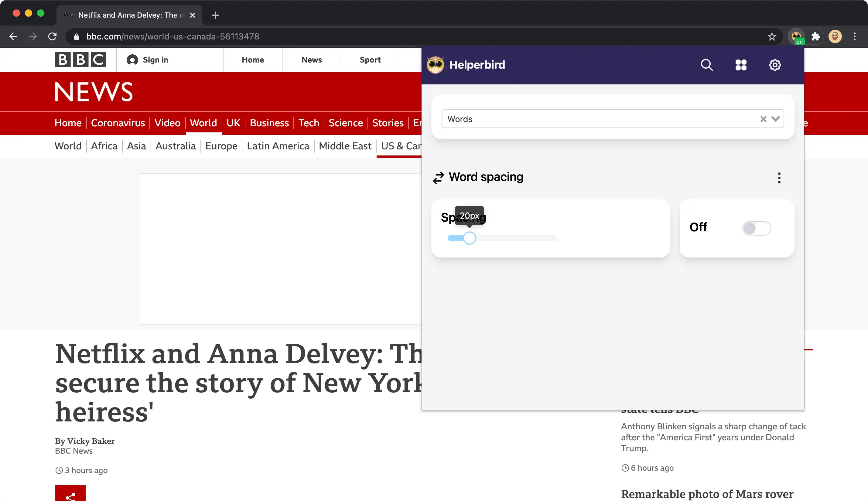The height and width of the screenshot is (501, 868).
Task: Click the Spacing slider track
Action: click(502, 238)
